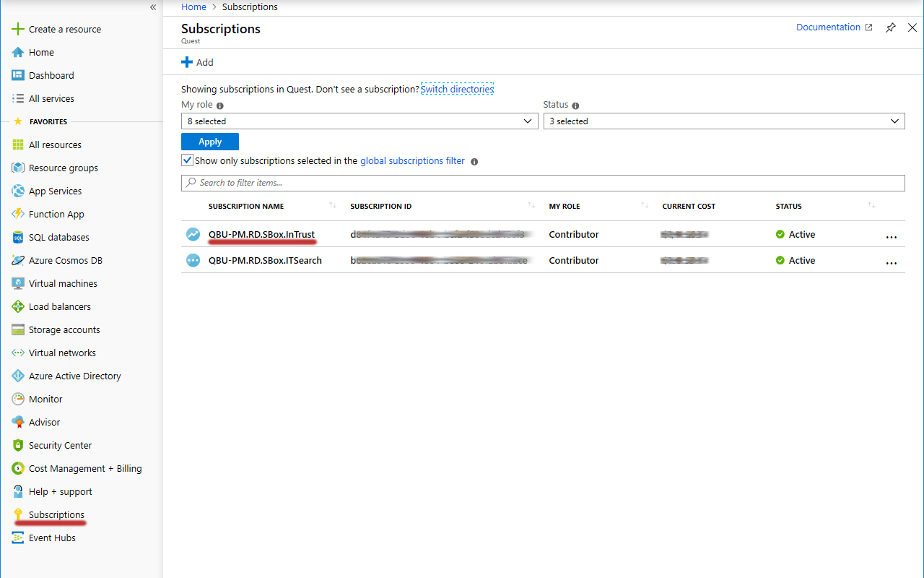Open the Storage accounts icon
924x578 pixels.
pos(18,329)
